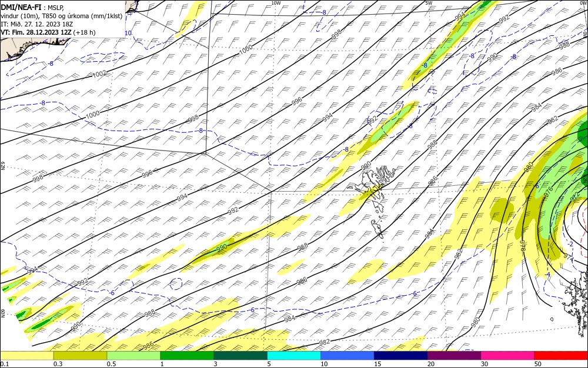Click the '10W' longitude label
Screen dimensions: 588x368
tap(276, 2)
